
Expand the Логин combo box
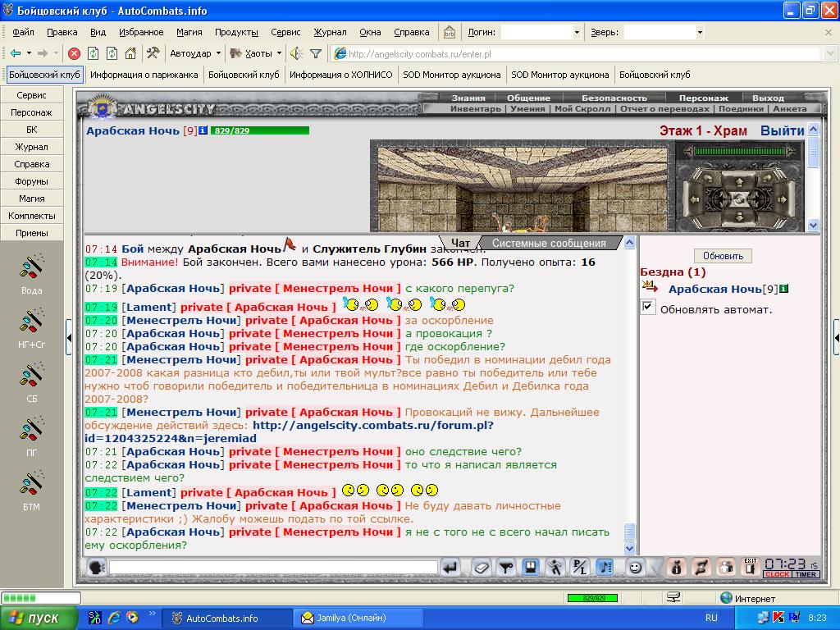577,32
